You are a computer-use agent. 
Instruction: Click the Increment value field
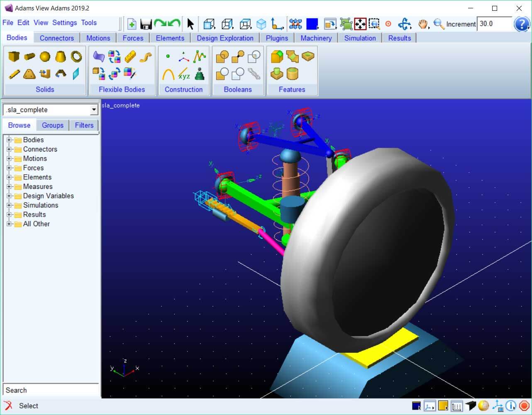coord(494,24)
